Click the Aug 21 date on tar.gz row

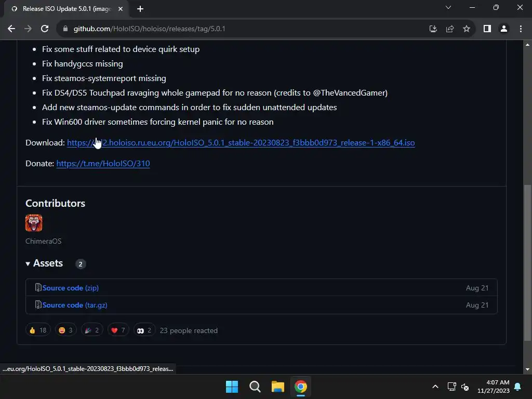point(477,305)
